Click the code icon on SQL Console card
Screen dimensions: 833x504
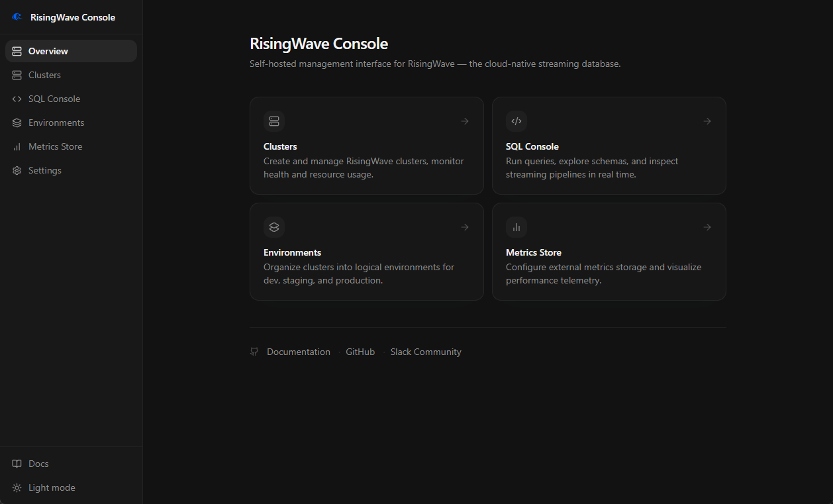coord(516,121)
